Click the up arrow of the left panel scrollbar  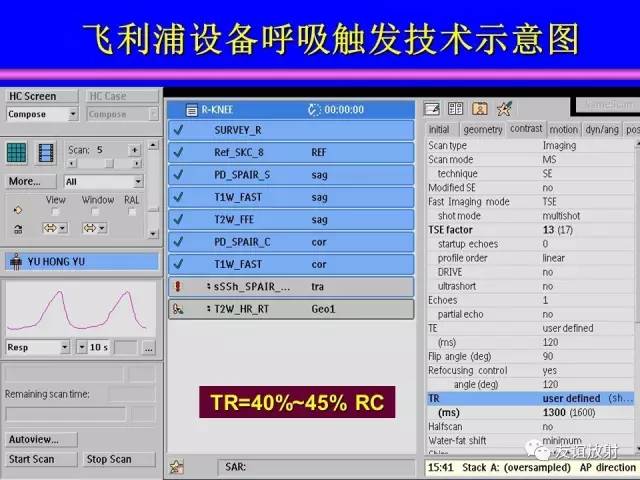(153, 145)
